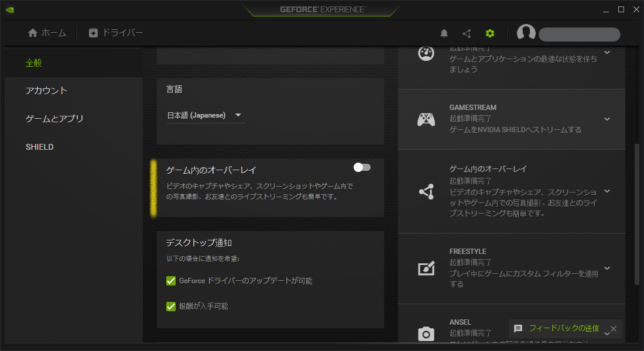This screenshot has height=351, width=644.
Task: Expand the top optimization feature row chevron
Action: click(x=607, y=53)
